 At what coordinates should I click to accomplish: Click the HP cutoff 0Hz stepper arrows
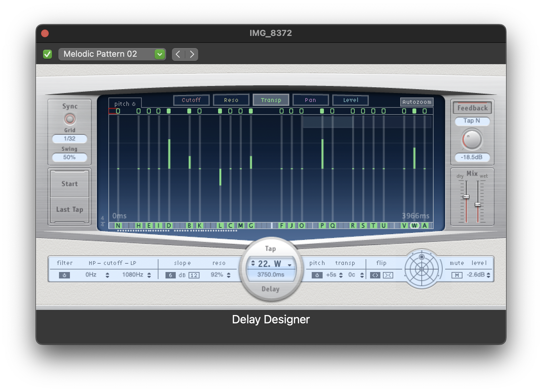(x=107, y=275)
